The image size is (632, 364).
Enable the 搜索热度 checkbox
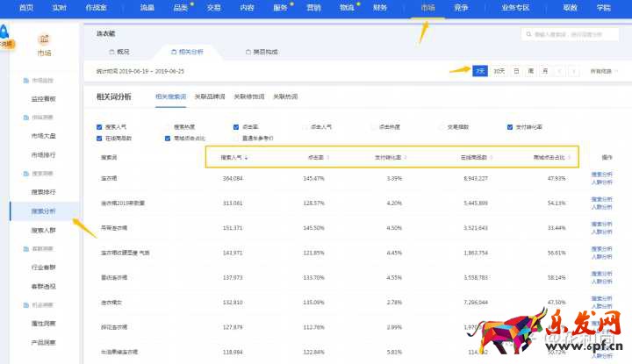pos(168,126)
